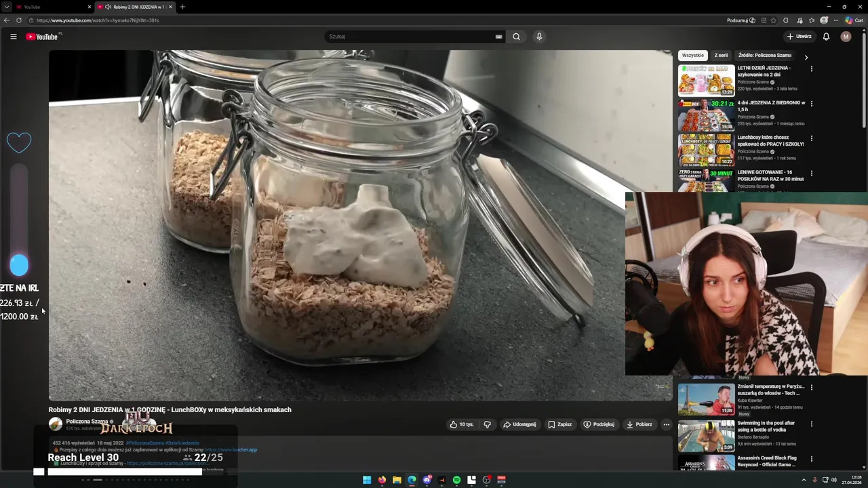Open the on-screen keyboard in search box
The width and height of the screenshot is (868, 488).
tap(498, 37)
